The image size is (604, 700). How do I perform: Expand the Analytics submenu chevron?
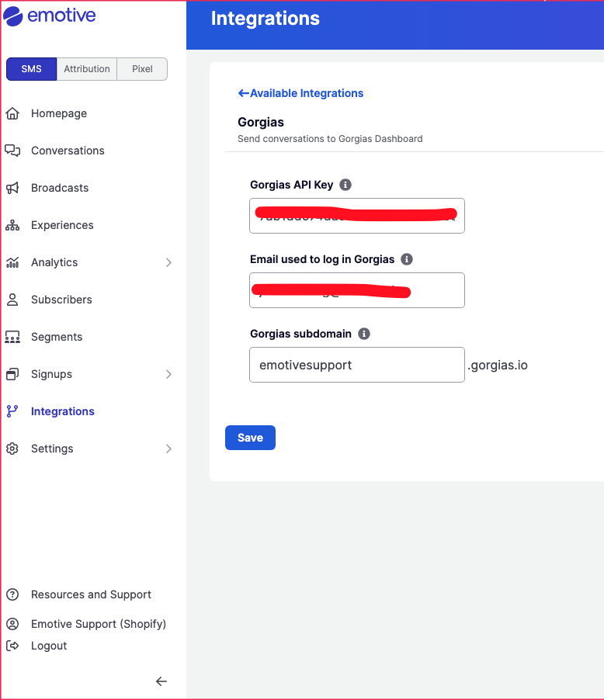(x=168, y=262)
